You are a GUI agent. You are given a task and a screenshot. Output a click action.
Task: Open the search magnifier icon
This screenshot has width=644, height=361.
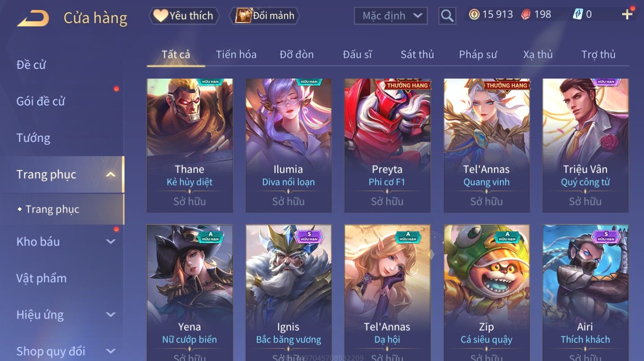pyautogui.click(x=447, y=16)
